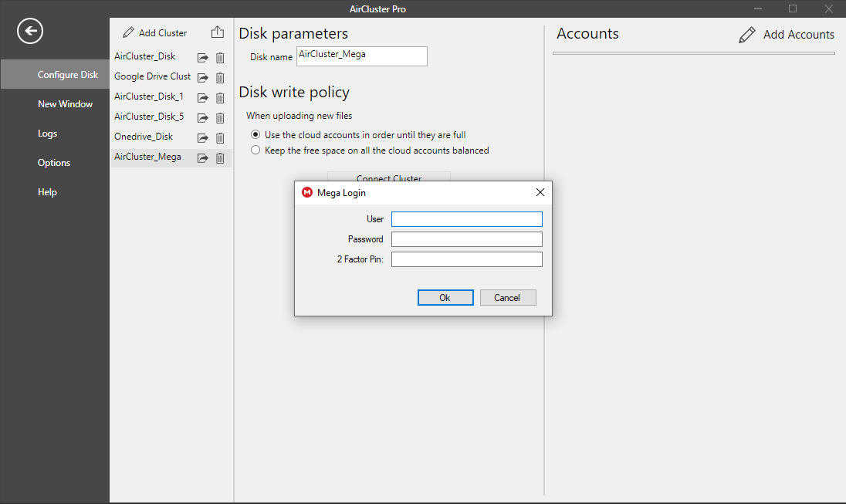Click Add Accounts with pencil icon
This screenshot has width=846, height=504.
pyautogui.click(x=787, y=35)
